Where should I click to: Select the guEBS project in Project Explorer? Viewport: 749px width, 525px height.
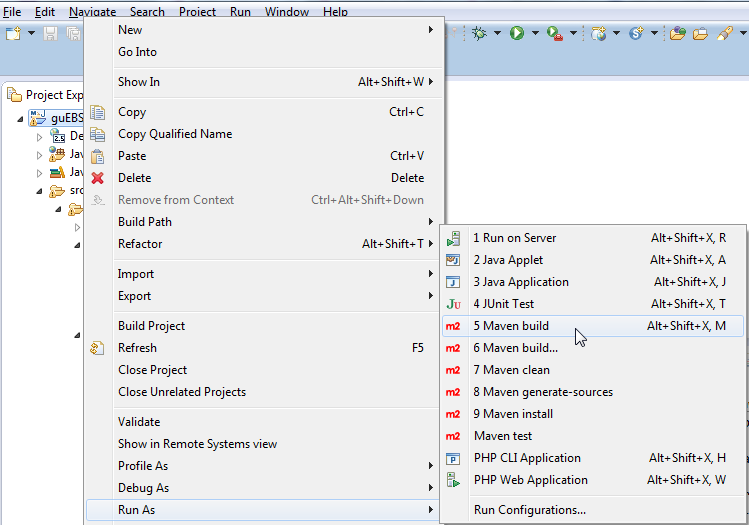pos(56,118)
